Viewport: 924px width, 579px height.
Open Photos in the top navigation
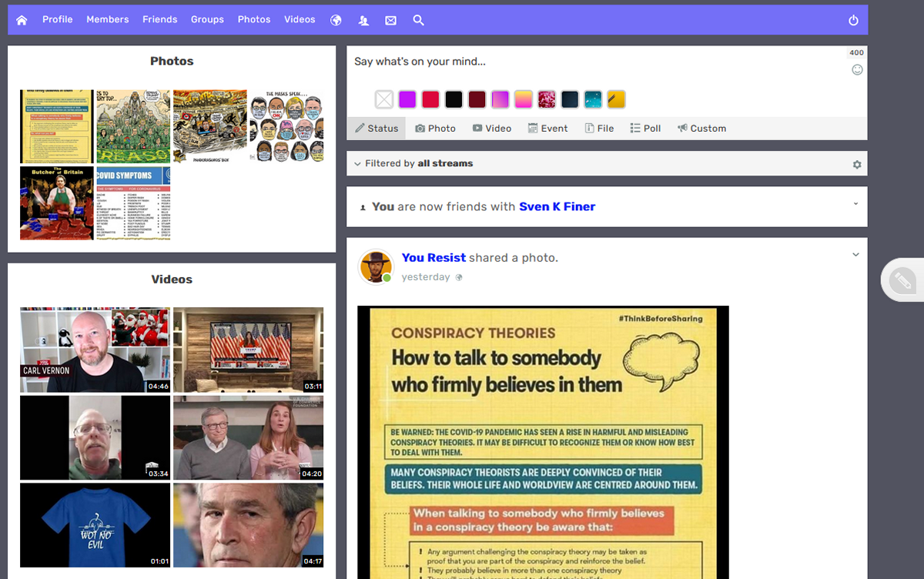tap(254, 19)
